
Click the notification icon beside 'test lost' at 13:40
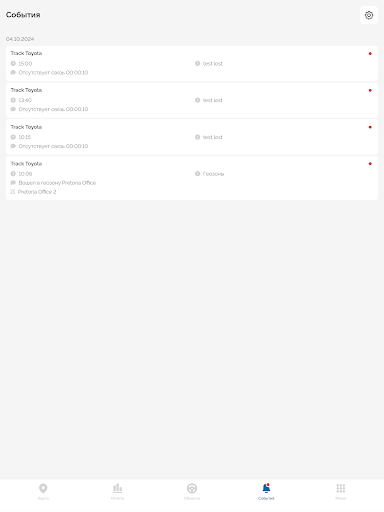[x=197, y=100]
